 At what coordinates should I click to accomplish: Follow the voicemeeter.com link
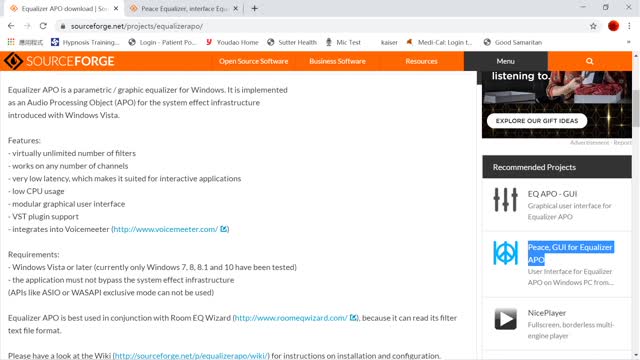tap(166, 229)
